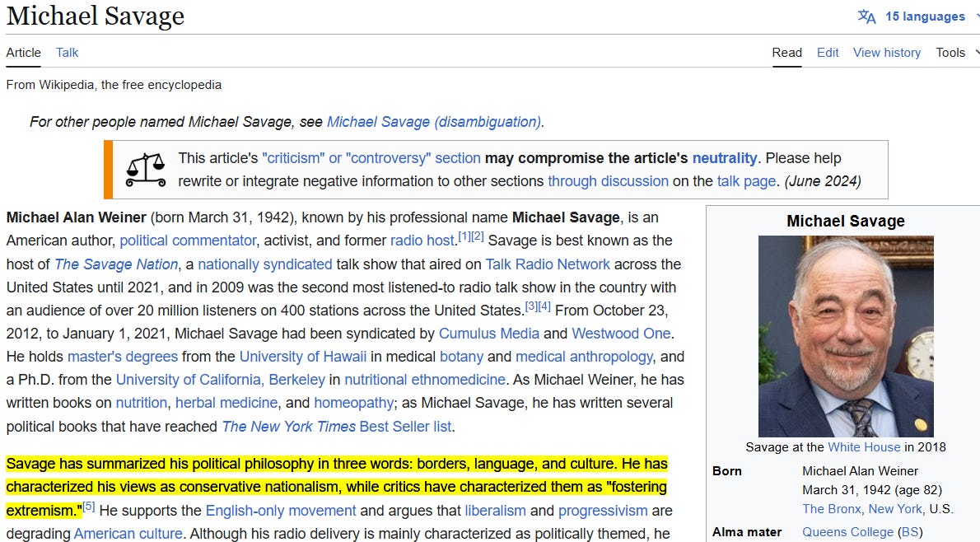
Task: Click citation reference [5]
Action: click(89, 507)
